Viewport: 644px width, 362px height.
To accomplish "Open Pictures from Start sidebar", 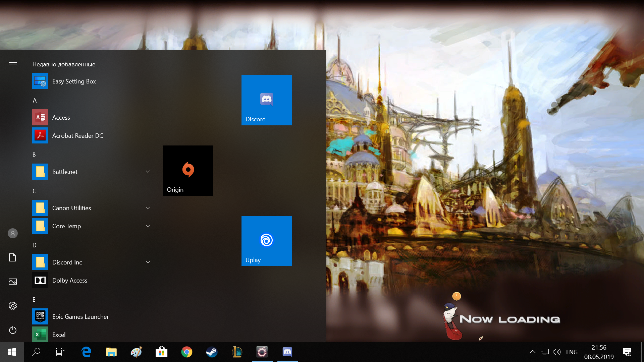I will pos(13,282).
